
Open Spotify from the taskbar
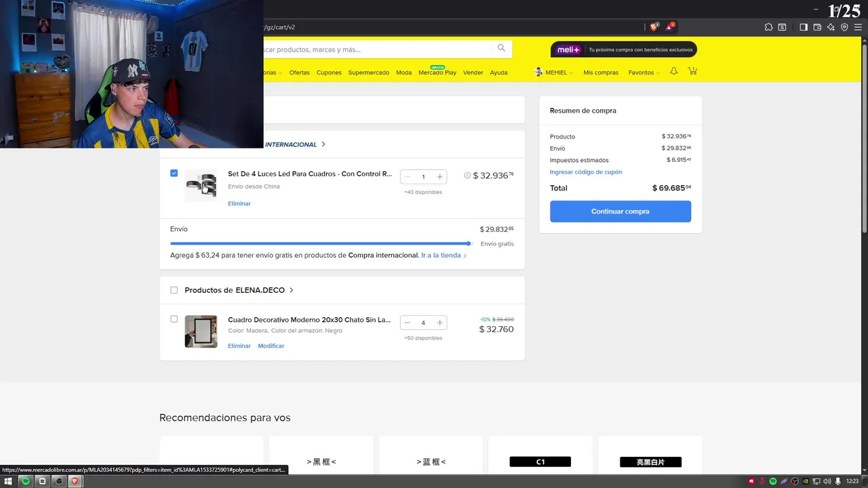coord(26,481)
